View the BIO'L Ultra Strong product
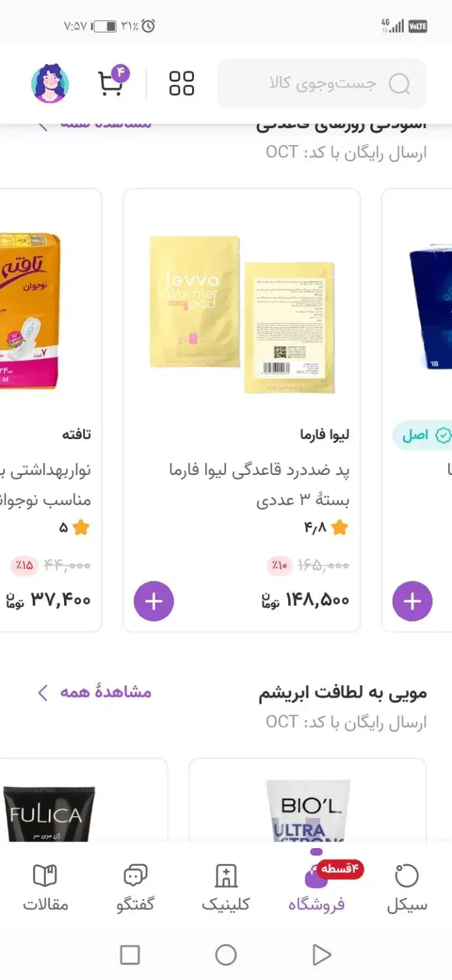Viewport: 452px width, 980px height. point(308,810)
